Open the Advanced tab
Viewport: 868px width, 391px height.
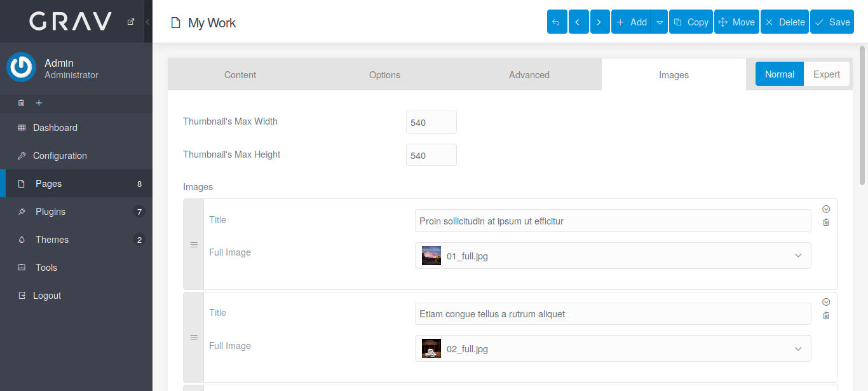529,74
